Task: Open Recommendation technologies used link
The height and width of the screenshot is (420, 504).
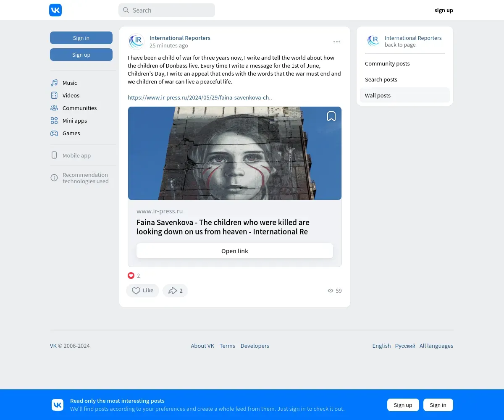Action: (86, 178)
